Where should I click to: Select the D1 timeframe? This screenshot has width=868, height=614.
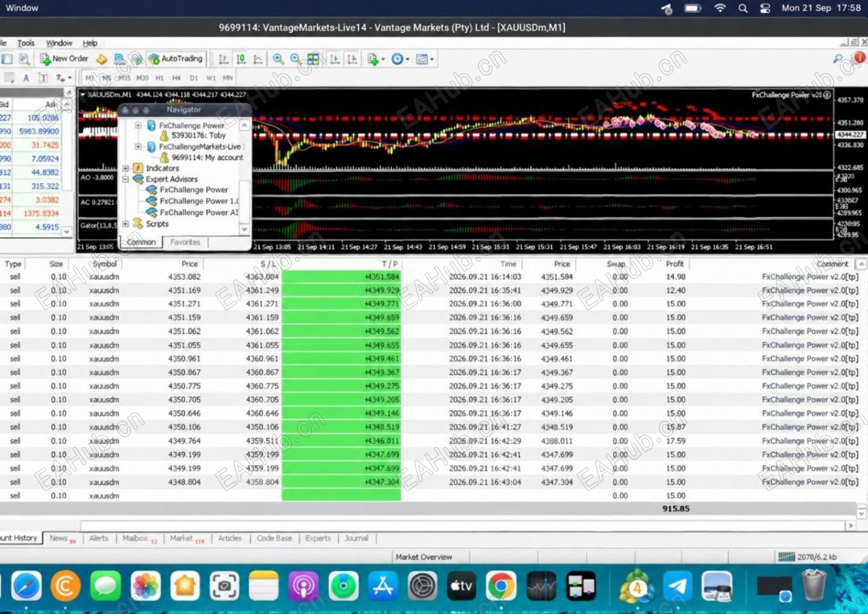[194, 78]
